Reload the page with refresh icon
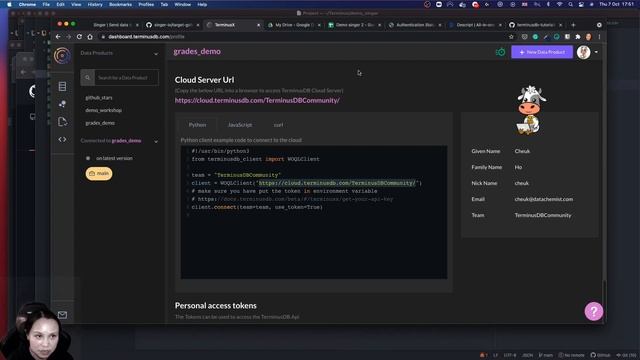Image resolution: width=640 pixels, height=360 pixels. [x=79, y=37]
